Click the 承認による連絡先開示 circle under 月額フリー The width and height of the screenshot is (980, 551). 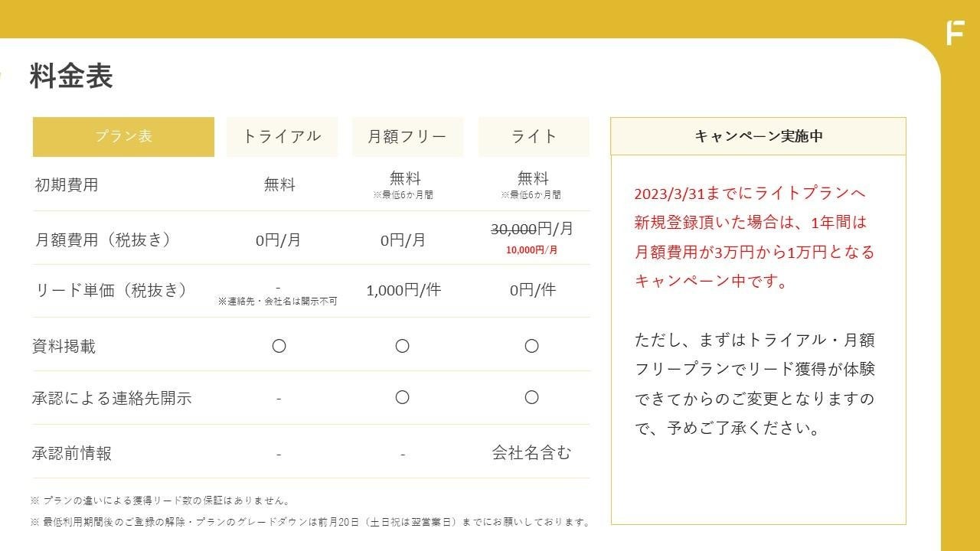(402, 397)
